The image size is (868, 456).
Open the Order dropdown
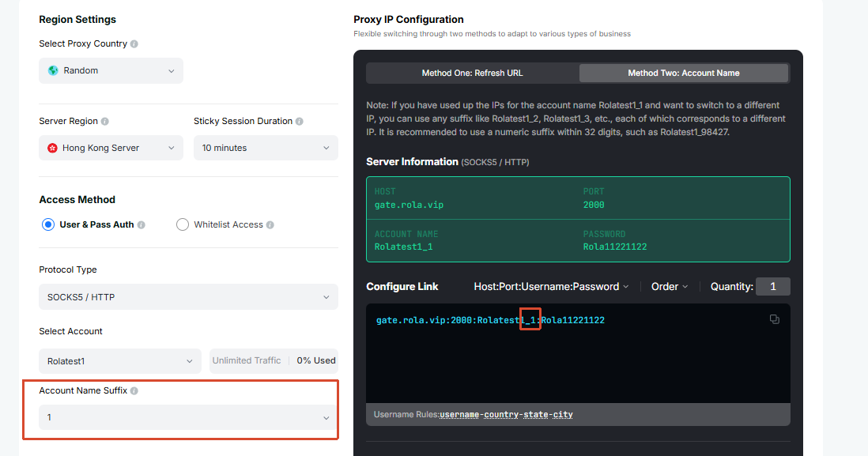coord(670,287)
